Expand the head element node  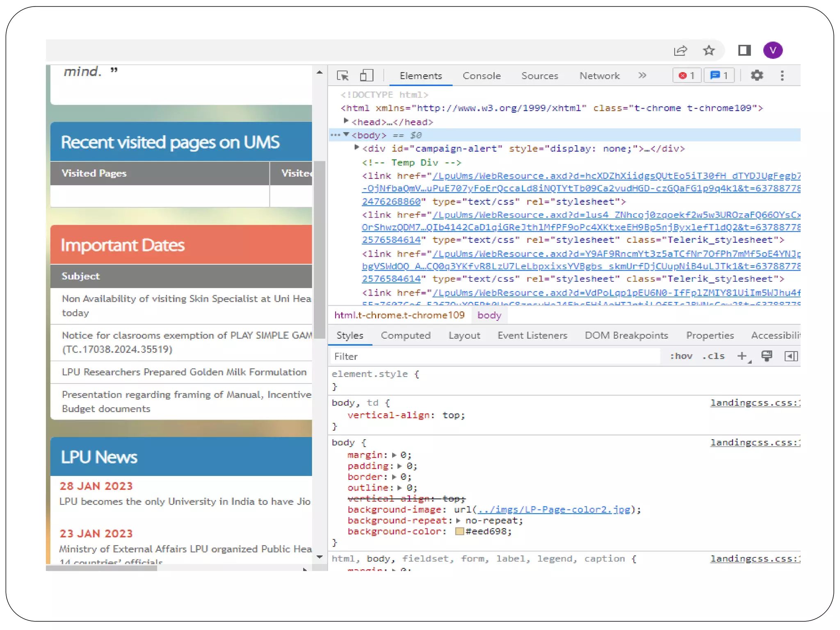point(346,121)
